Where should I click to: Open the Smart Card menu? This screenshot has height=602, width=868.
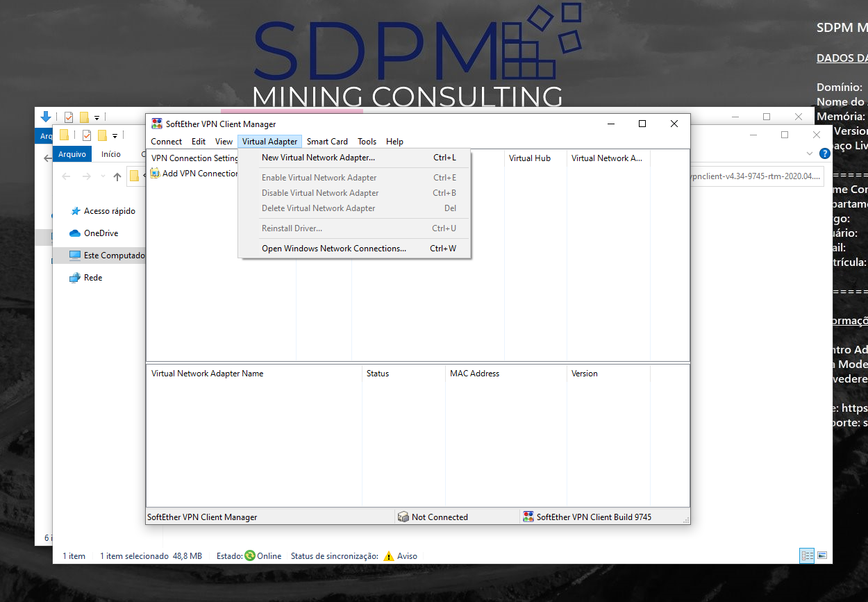[327, 142]
